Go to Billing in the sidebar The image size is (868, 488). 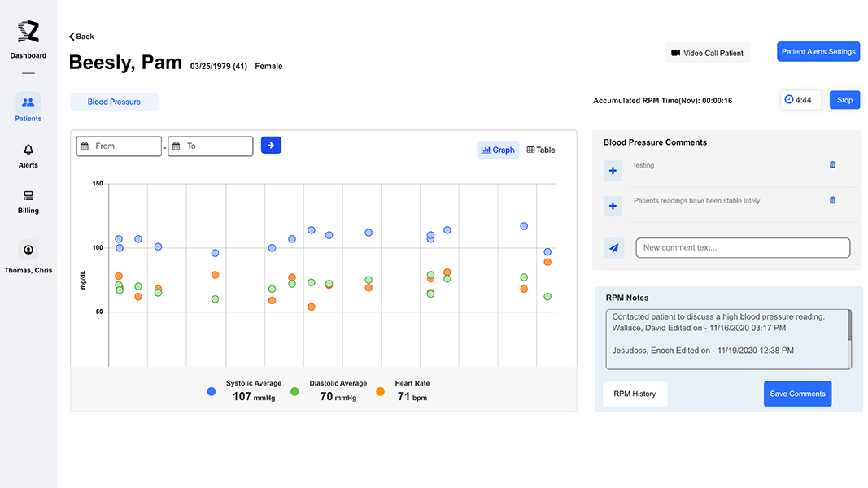[x=28, y=196]
